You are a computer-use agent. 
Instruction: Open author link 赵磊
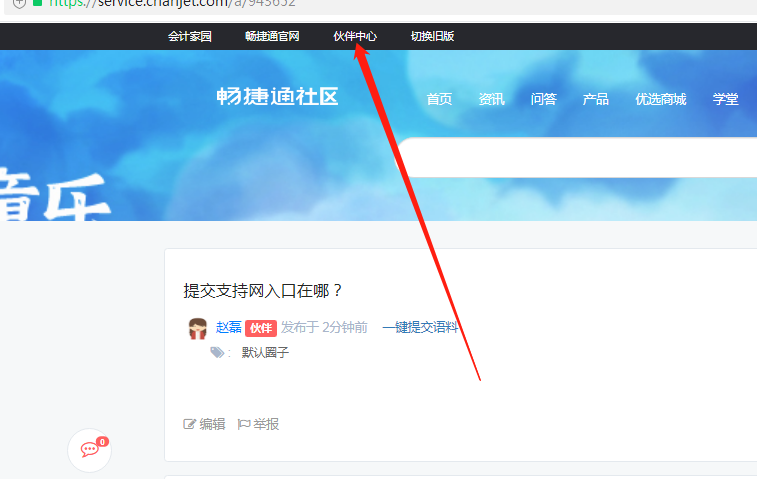coord(228,327)
